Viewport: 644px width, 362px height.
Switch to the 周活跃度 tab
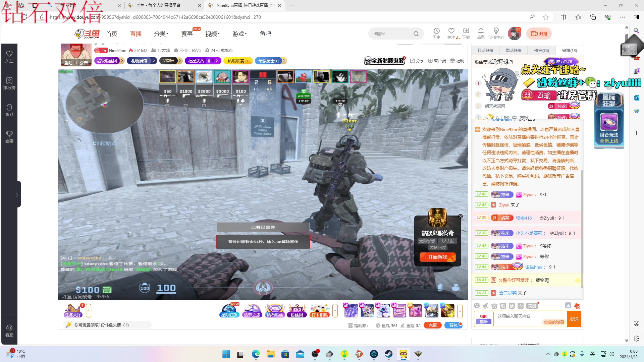(514, 50)
